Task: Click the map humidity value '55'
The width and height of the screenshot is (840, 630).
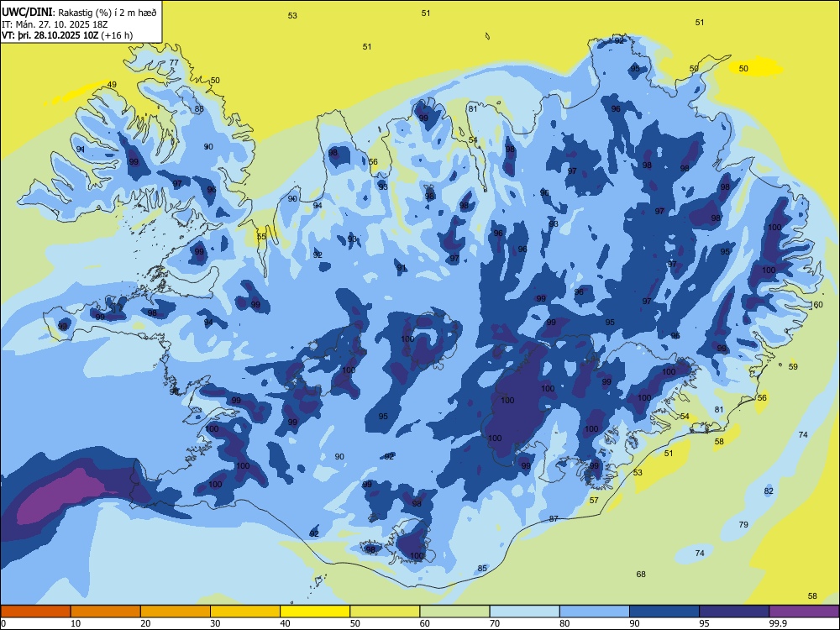Action: click(x=261, y=236)
